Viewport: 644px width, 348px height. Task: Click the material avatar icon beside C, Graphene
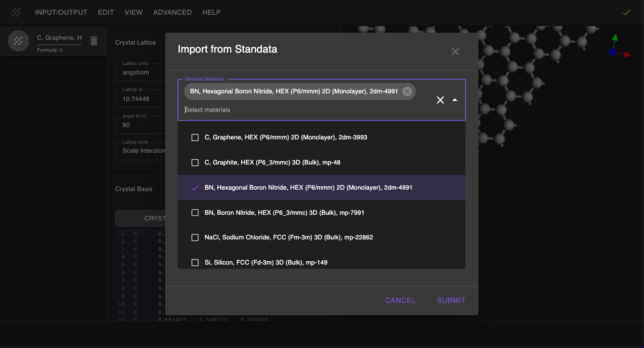pyautogui.click(x=19, y=41)
